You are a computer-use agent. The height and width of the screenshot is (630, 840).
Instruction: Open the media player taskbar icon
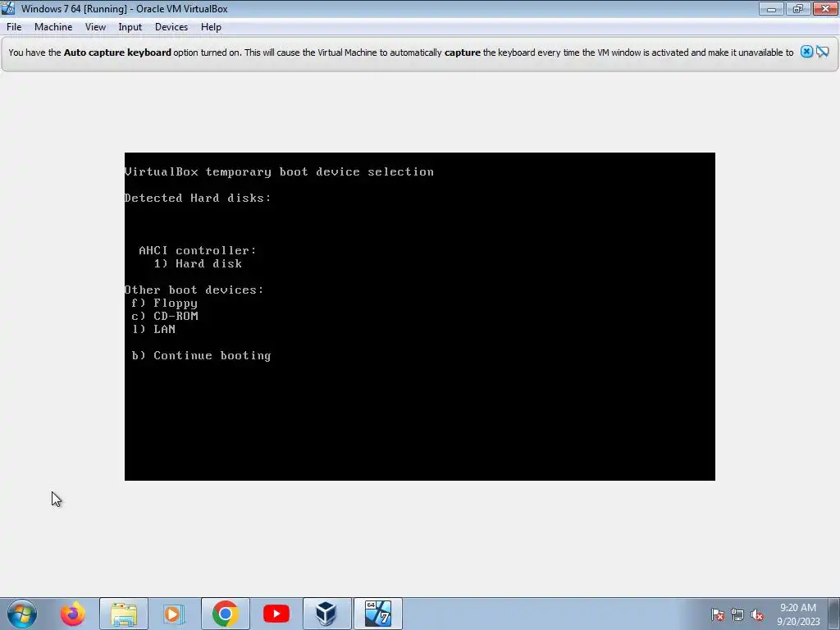click(x=174, y=614)
